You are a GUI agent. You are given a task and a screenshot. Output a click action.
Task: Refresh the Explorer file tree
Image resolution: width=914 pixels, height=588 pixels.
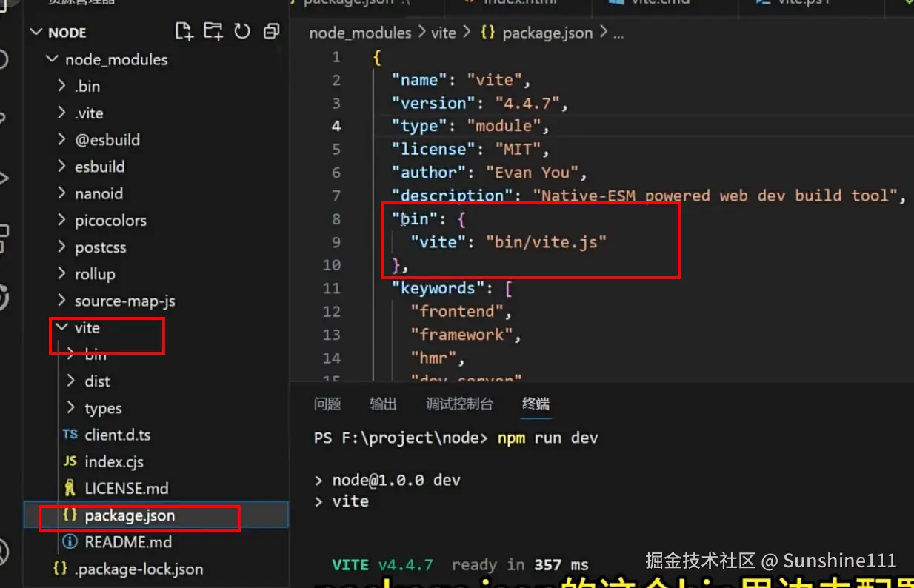tap(242, 32)
